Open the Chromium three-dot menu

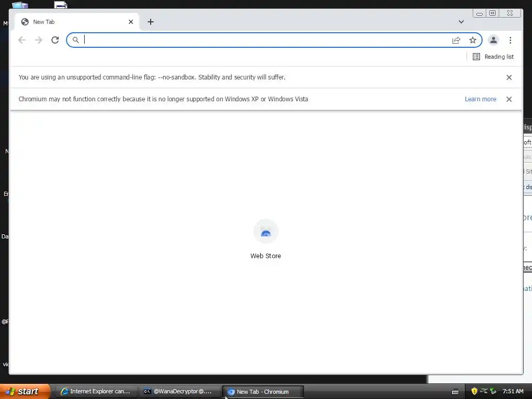click(510, 40)
